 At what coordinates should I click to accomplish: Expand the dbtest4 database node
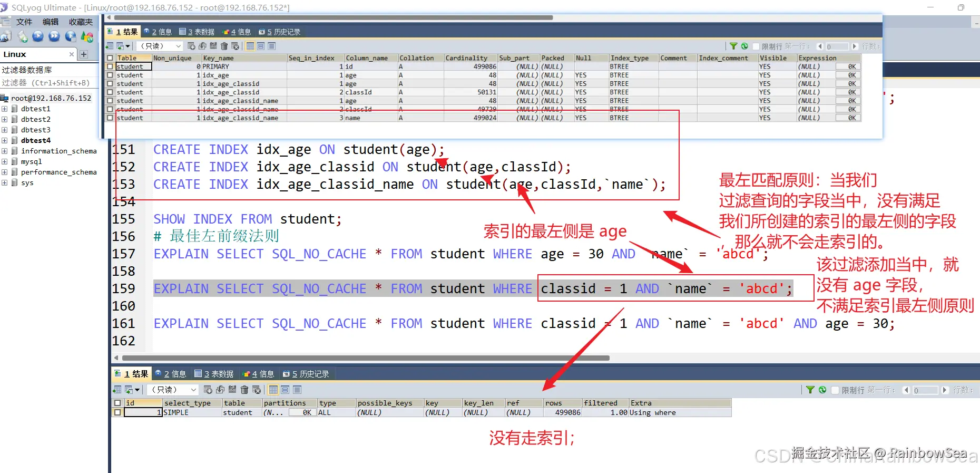5,140
